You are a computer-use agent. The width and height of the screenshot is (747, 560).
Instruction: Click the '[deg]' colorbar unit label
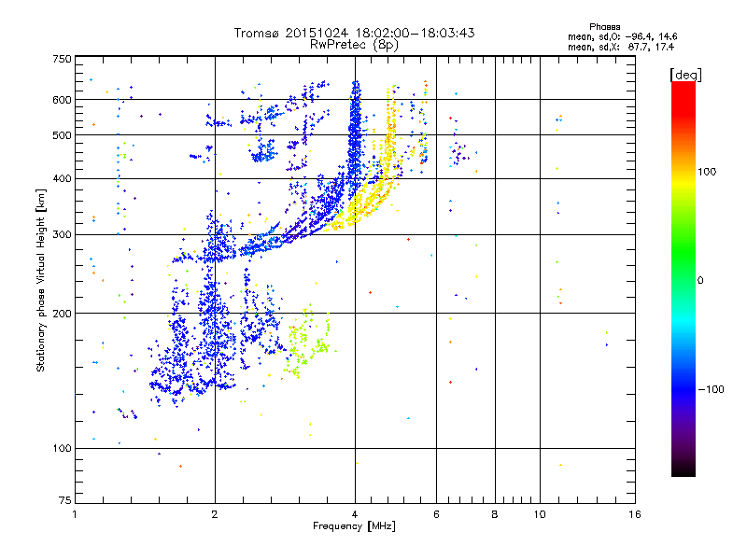pyautogui.click(x=685, y=75)
